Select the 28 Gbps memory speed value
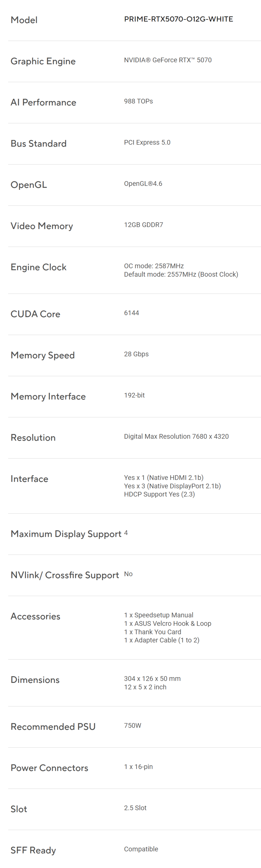 pos(136,354)
